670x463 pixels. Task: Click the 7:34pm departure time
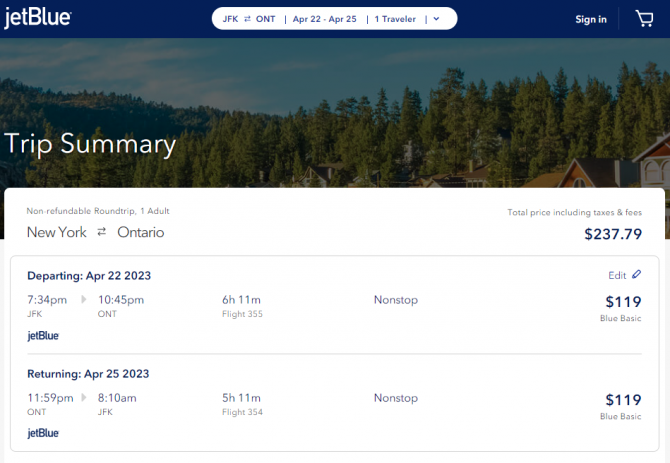(47, 300)
